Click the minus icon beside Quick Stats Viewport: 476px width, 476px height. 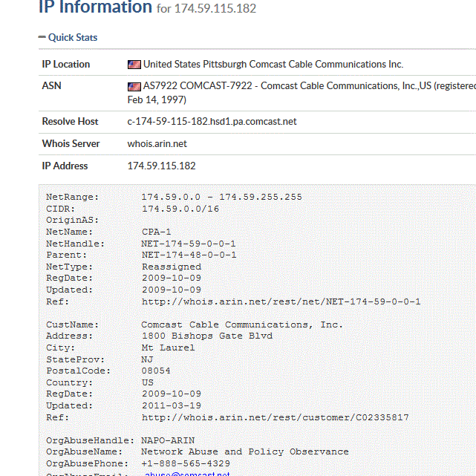point(42,37)
